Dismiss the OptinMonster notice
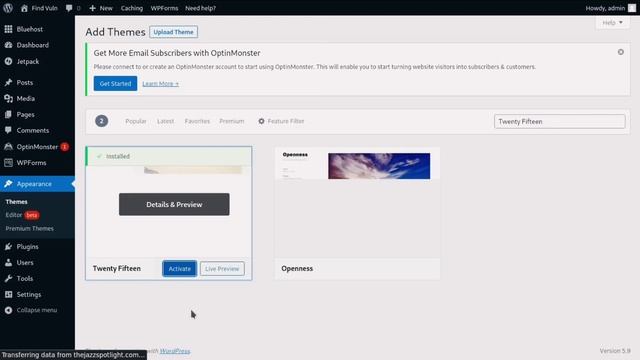The height and width of the screenshot is (360, 640). point(620,52)
